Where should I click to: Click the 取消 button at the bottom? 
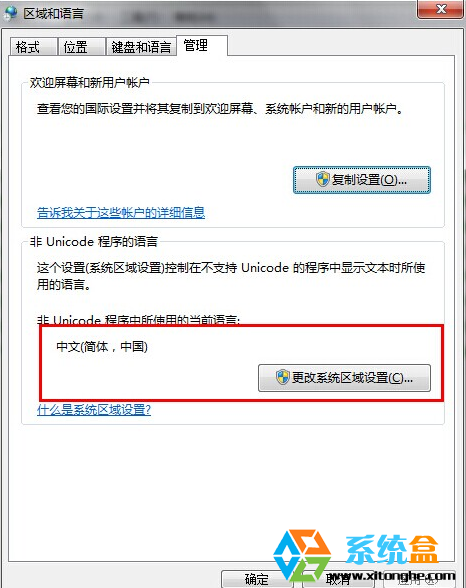click(x=338, y=579)
